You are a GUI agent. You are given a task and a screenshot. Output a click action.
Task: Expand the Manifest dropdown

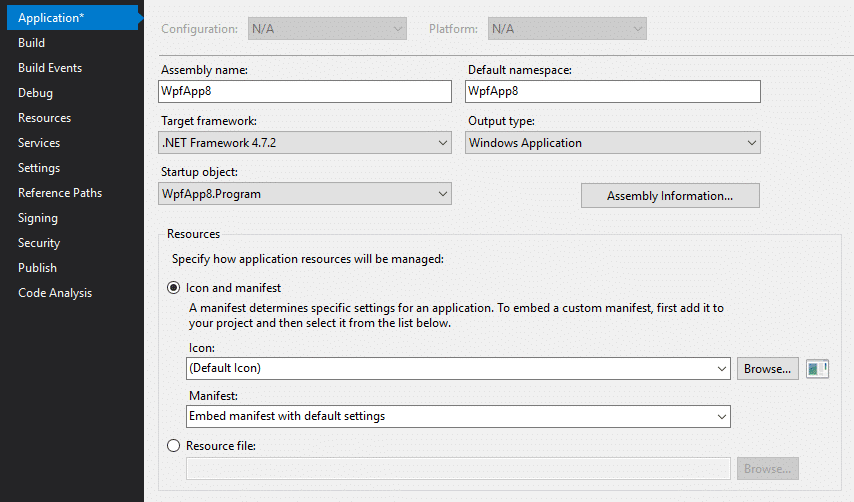point(458,417)
